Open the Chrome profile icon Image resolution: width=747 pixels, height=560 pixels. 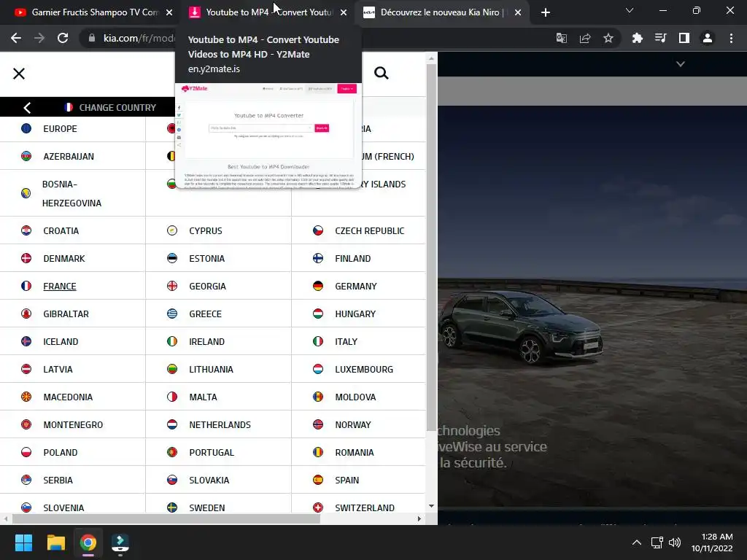[x=708, y=38]
